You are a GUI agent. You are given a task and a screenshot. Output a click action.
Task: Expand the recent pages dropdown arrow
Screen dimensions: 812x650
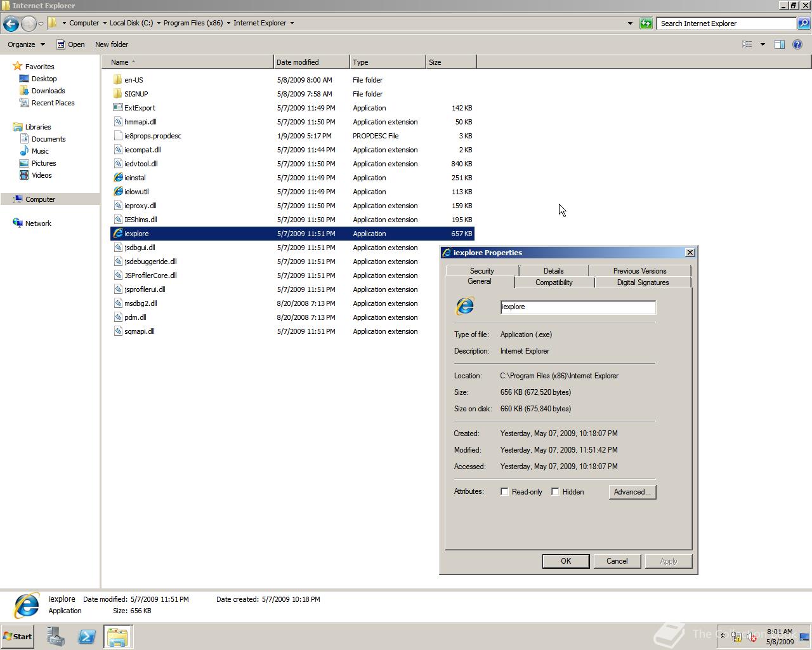[x=41, y=23]
